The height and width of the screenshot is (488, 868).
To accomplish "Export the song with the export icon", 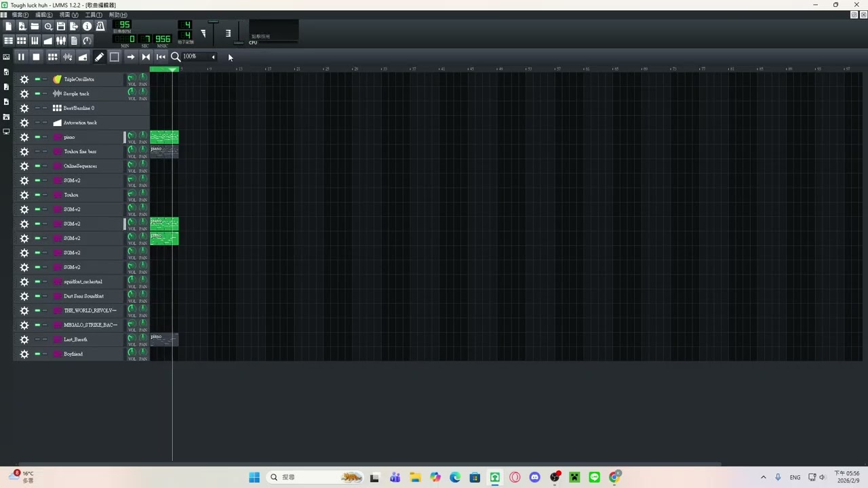I will pyautogui.click(x=74, y=26).
